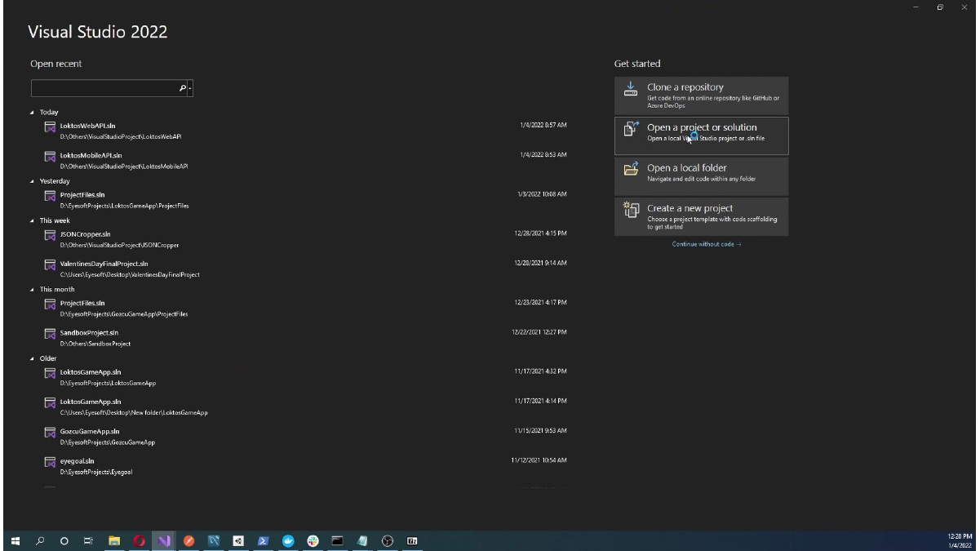Start Create a new project

coord(701,216)
